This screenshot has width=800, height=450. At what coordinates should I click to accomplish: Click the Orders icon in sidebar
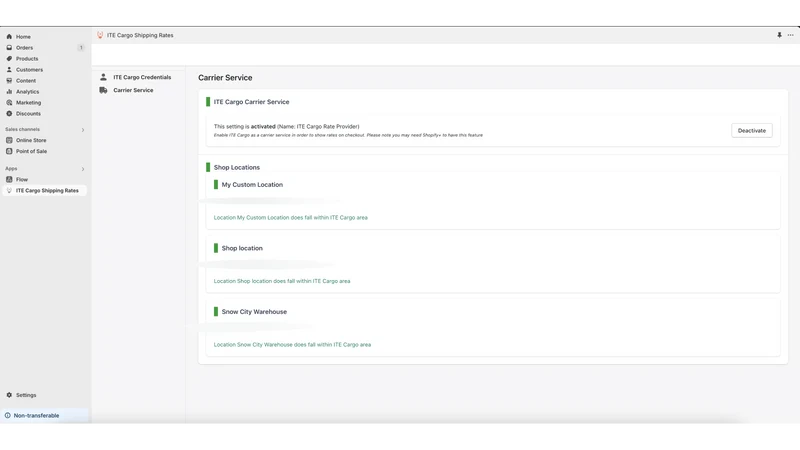[x=9, y=47]
